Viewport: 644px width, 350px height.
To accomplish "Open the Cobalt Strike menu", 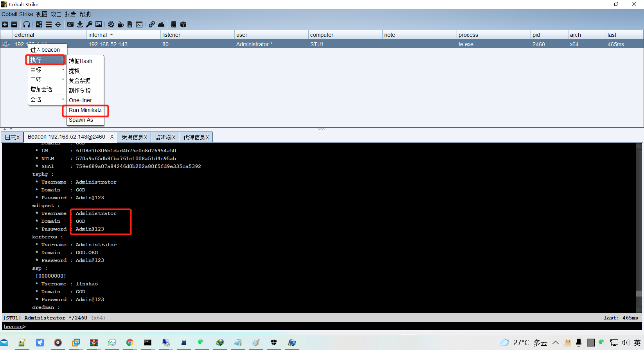I will (x=17, y=14).
